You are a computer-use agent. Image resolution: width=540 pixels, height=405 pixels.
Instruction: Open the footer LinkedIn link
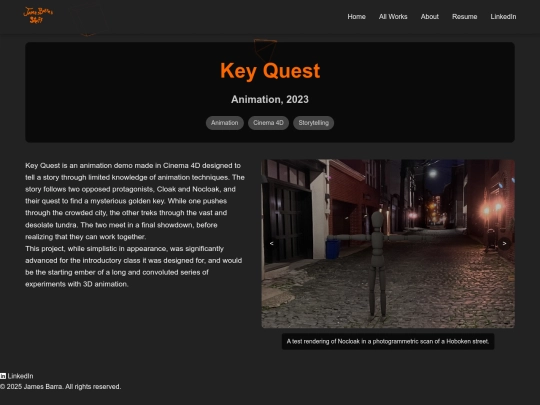point(20,376)
